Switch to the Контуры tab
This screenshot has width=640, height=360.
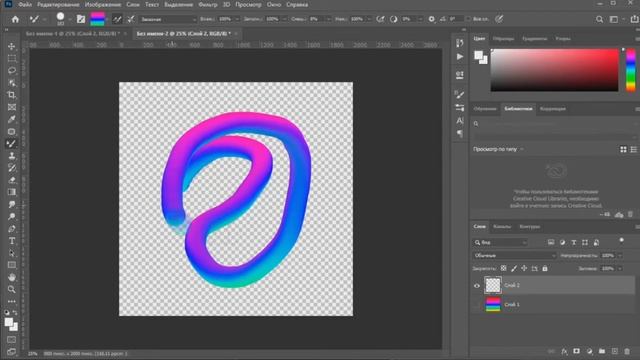529,227
